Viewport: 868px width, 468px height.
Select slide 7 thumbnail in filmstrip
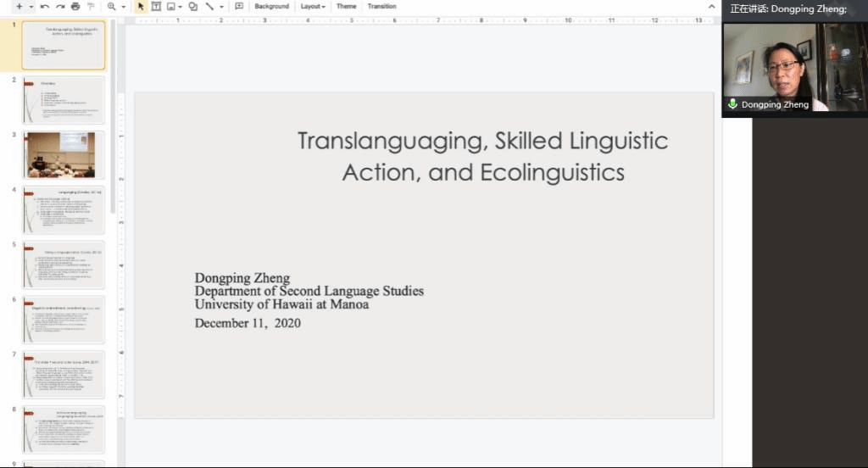pyautogui.click(x=63, y=375)
